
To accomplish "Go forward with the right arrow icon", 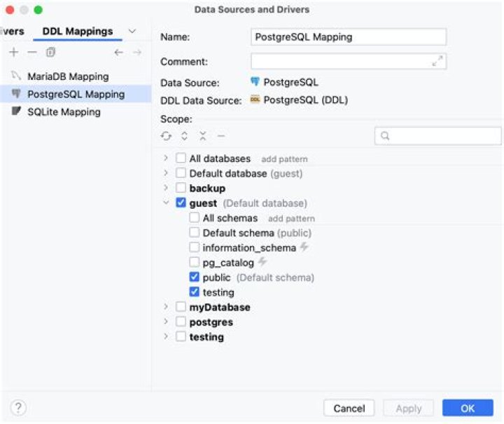I will pyautogui.click(x=137, y=53).
